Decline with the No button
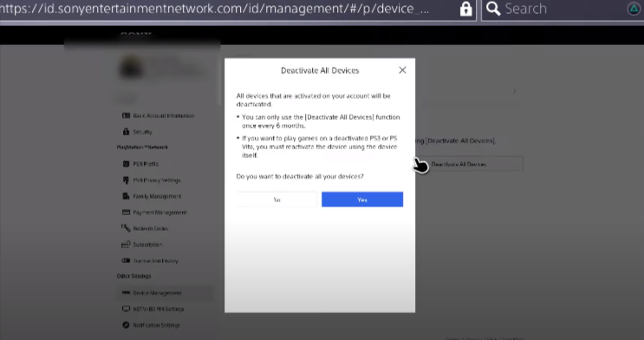Screen dimensions: 644x340 pos(276,199)
